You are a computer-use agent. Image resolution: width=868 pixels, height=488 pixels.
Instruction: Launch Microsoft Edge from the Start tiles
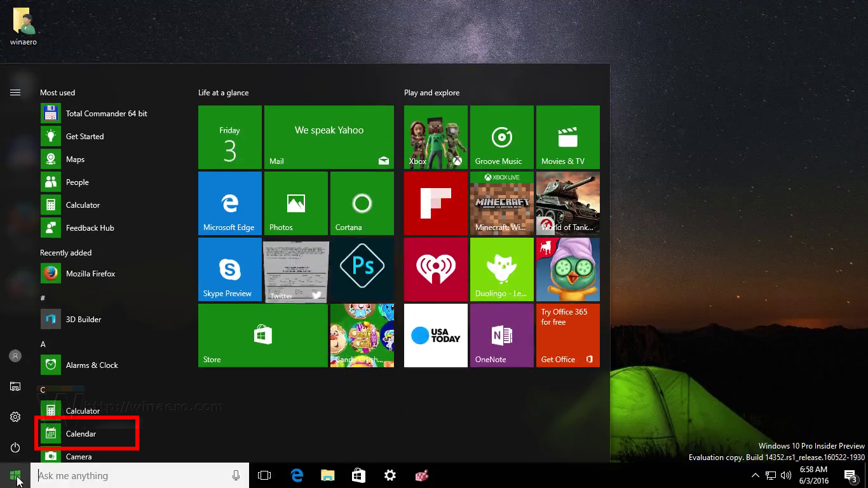pyautogui.click(x=229, y=203)
